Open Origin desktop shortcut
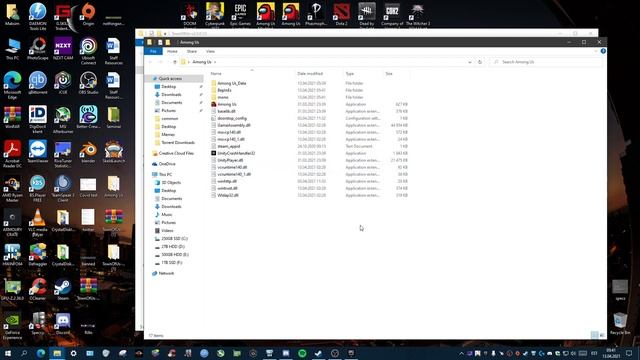The height and width of the screenshot is (360, 640). 88,15
